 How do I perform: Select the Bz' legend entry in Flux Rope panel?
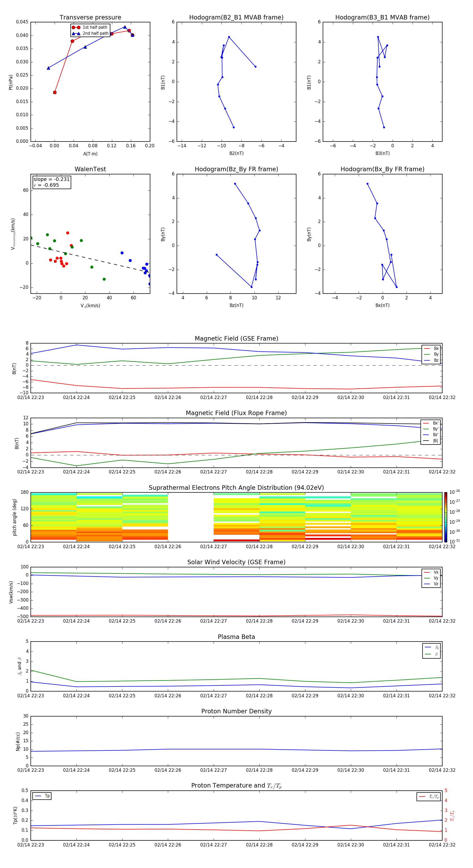tap(431, 435)
